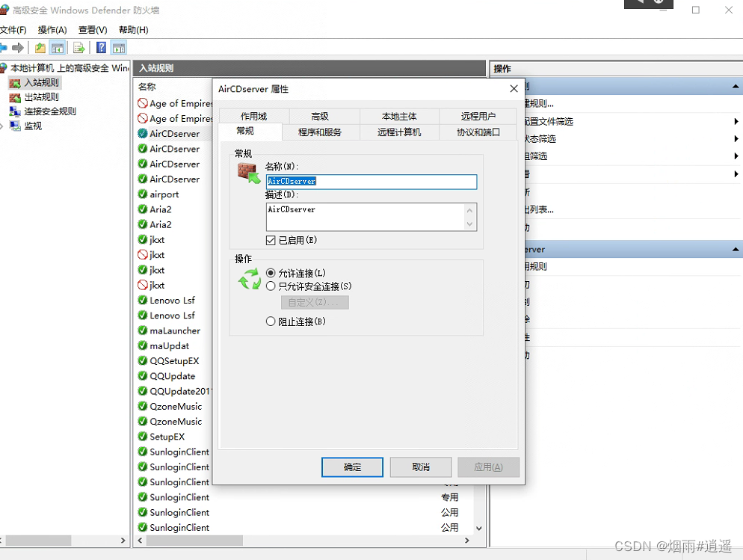743x560 pixels.
Task: Click the 应用(A) button
Action: tap(489, 467)
